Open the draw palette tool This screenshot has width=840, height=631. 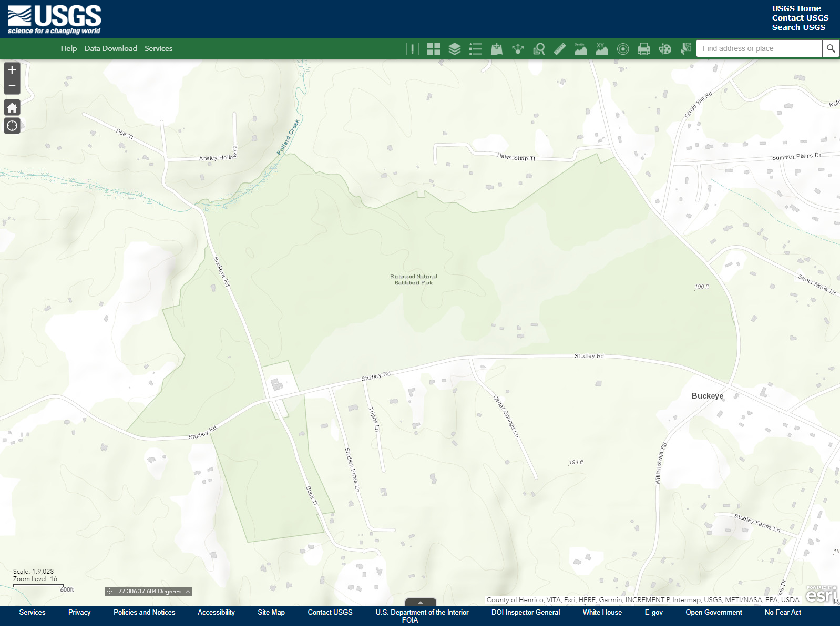pos(664,49)
